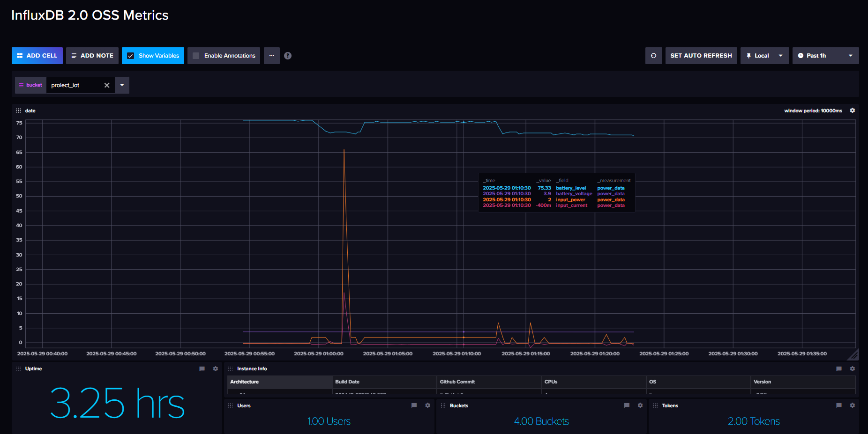
Task: Click the 3.25 hrs uptime value
Action: [x=117, y=404]
